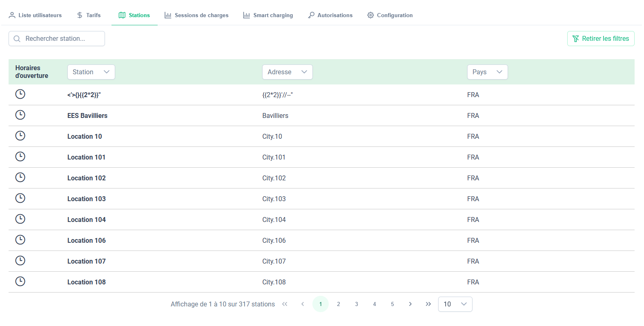Screen dimensions: 644x326
Task: Click the clock icon for Location 108
Action: (x=20, y=282)
